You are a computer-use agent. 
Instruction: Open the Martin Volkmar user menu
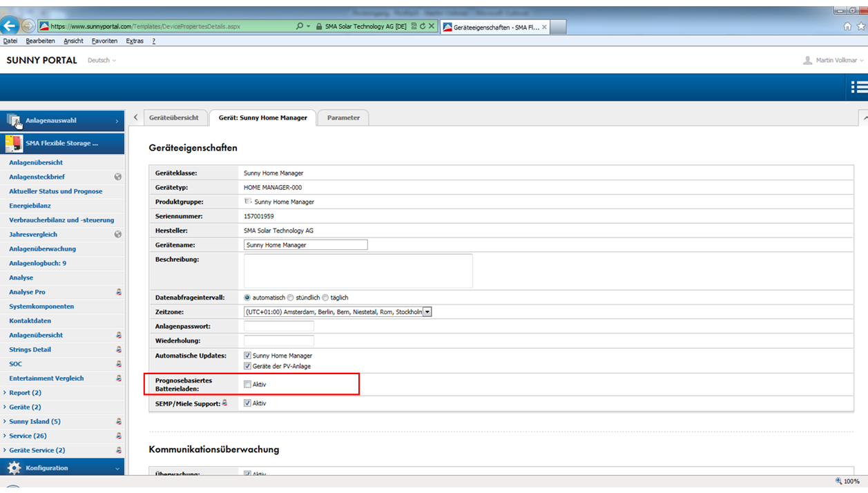click(839, 61)
